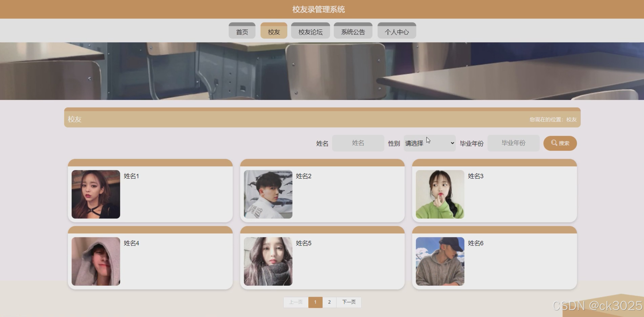Open the 性别 请选择 dropdown
The width and height of the screenshot is (644, 317).
(x=429, y=143)
